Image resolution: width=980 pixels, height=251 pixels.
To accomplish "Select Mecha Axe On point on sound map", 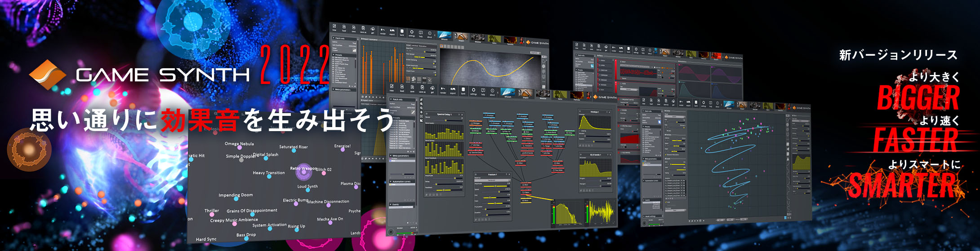I will [x=330, y=223].
